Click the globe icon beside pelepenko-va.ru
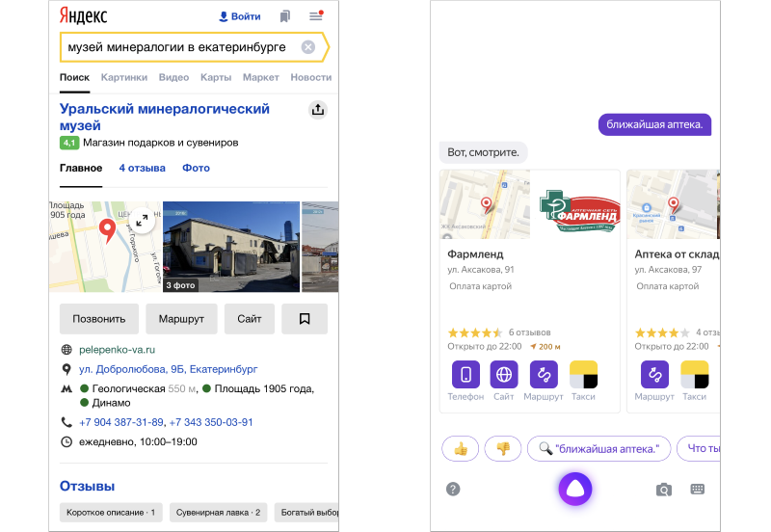The width and height of the screenshot is (771, 532). [66, 350]
